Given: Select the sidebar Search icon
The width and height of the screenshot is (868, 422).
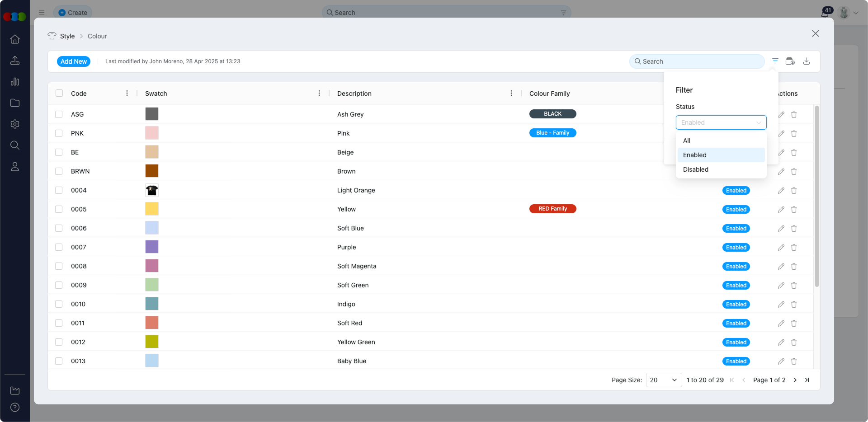Looking at the screenshot, I should pyautogui.click(x=15, y=145).
